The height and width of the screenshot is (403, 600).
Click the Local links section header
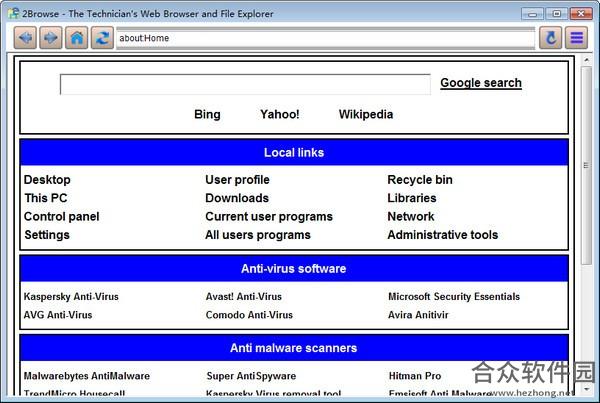[294, 153]
